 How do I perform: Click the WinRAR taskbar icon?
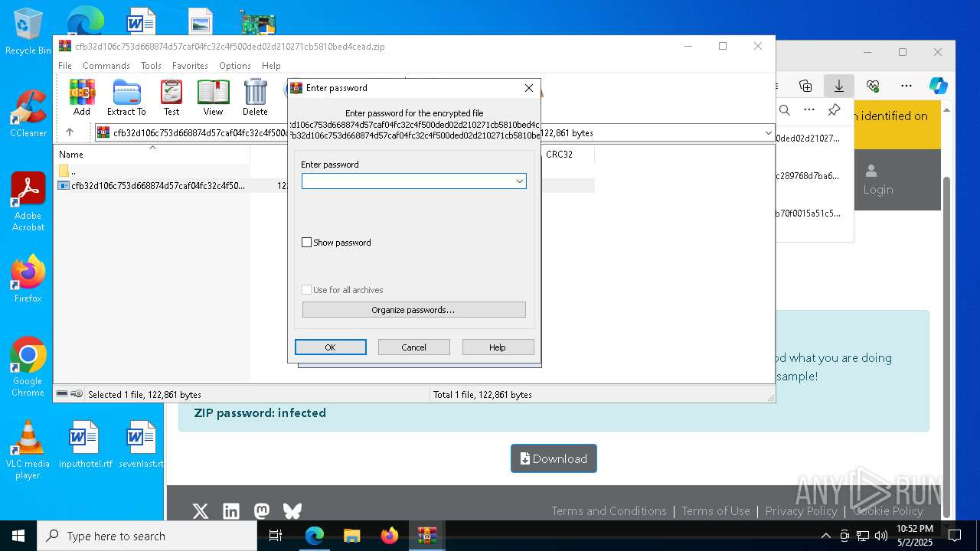pyautogui.click(x=427, y=536)
